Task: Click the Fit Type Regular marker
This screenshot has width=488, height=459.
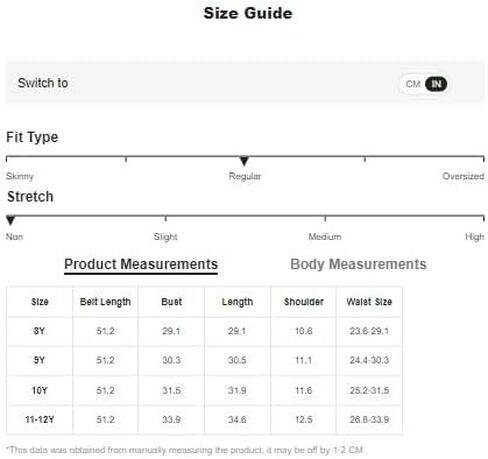Action: (x=244, y=161)
